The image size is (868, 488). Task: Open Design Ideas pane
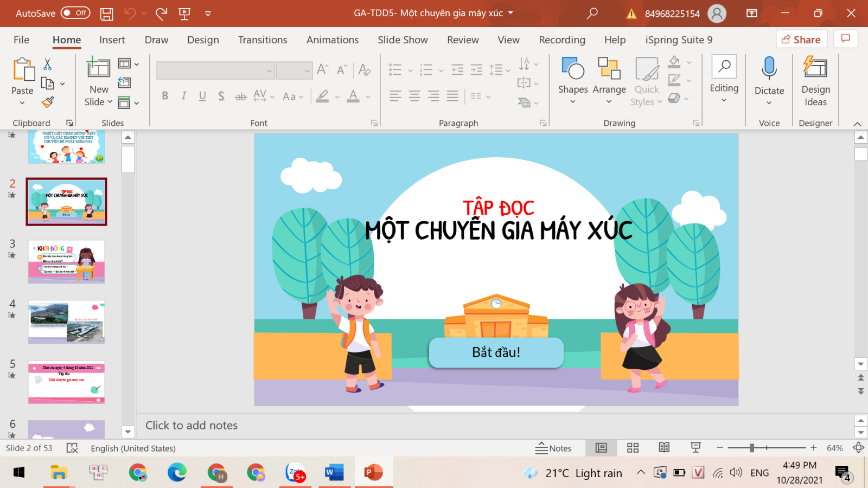click(815, 81)
